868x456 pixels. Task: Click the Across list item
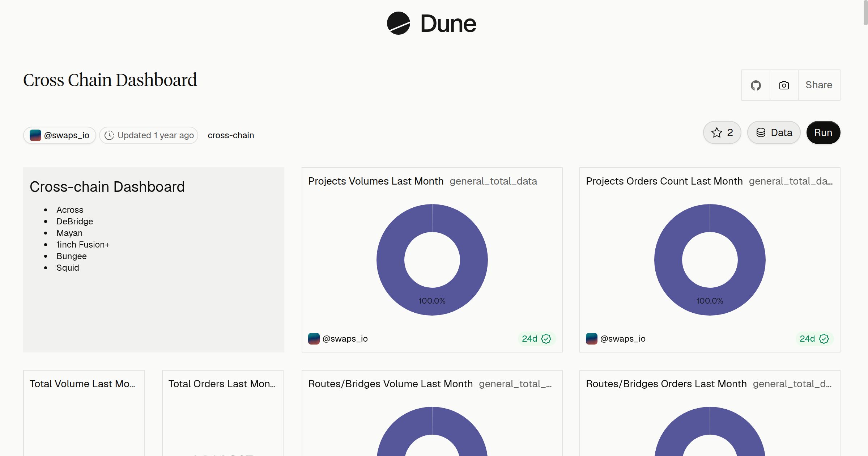tap(70, 210)
